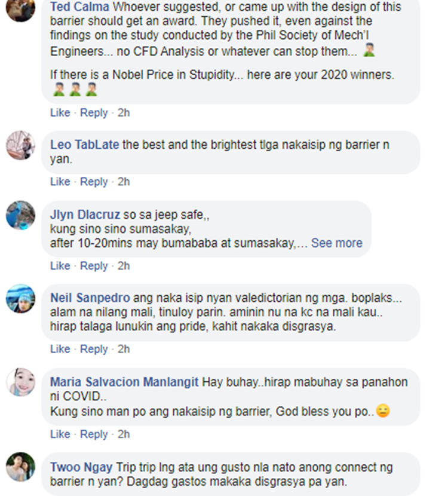Open Ted Calma's profile name link
The width and height of the screenshot is (448, 496).
79,7
